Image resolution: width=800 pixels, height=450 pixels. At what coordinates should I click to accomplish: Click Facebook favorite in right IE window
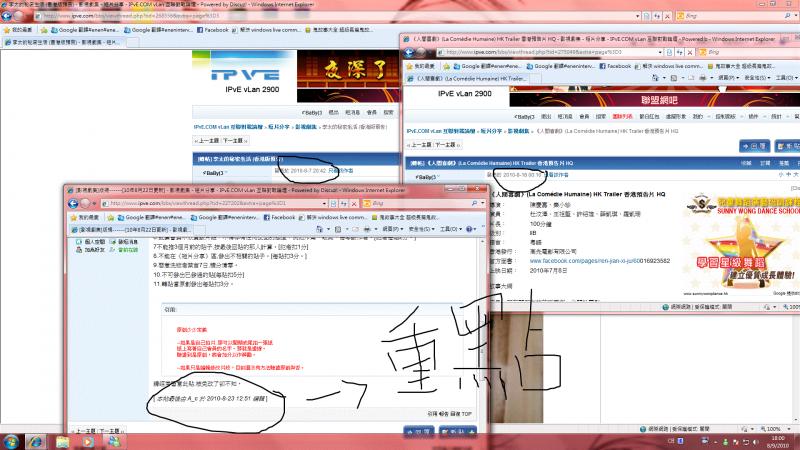[x=615, y=66]
